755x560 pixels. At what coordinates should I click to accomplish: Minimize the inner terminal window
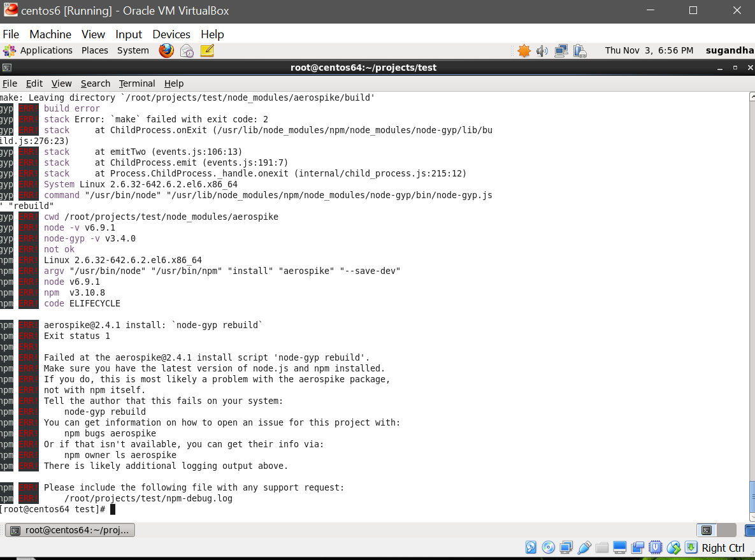(x=720, y=68)
